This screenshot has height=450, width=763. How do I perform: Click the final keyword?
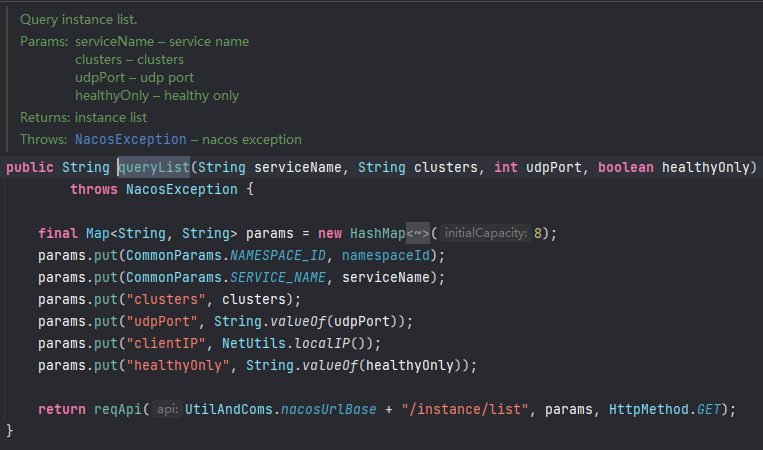pos(58,233)
